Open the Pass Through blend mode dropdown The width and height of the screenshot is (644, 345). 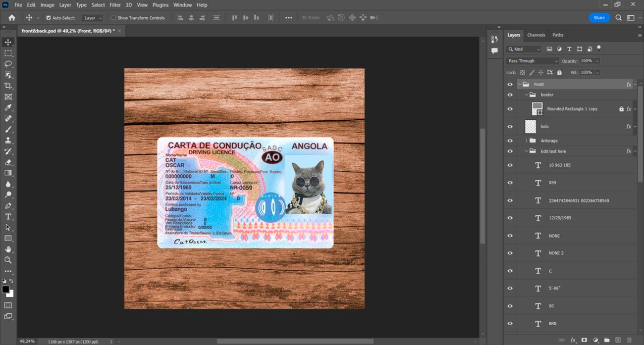pyautogui.click(x=532, y=61)
